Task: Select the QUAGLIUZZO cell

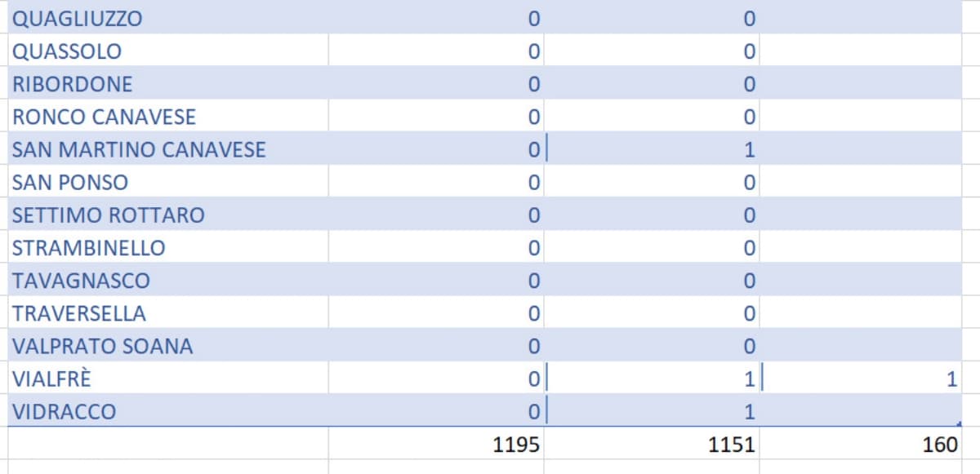Action: (x=167, y=19)
